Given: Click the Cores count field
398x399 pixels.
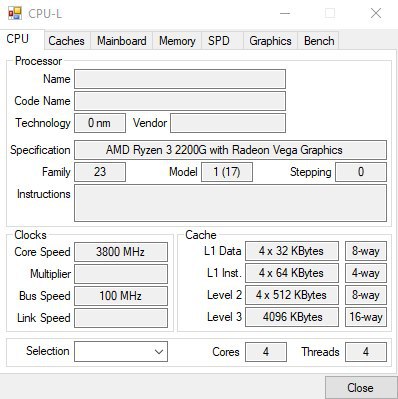Looking at the screenshot, I should pos(266,352).
